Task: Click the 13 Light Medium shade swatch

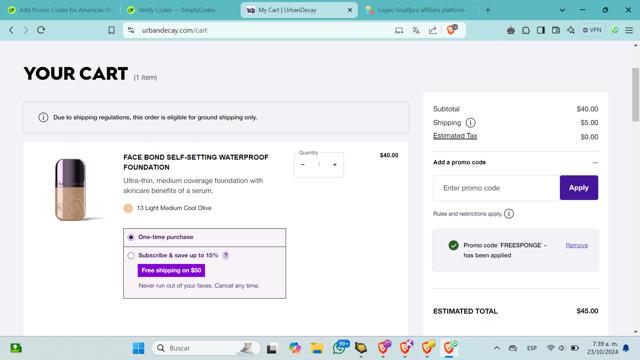Action: (x=128, y=208)
